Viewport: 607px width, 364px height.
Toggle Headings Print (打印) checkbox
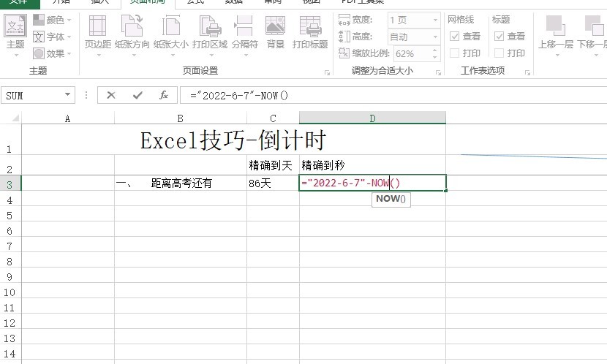[499, 53]
